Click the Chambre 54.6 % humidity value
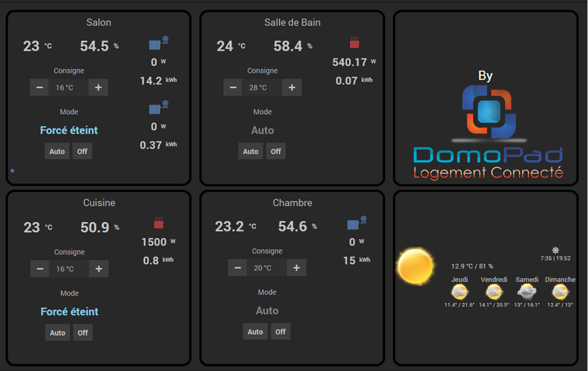Image resolution: width=588 pixels, height=371 pixels. click(x=298, y=226)
